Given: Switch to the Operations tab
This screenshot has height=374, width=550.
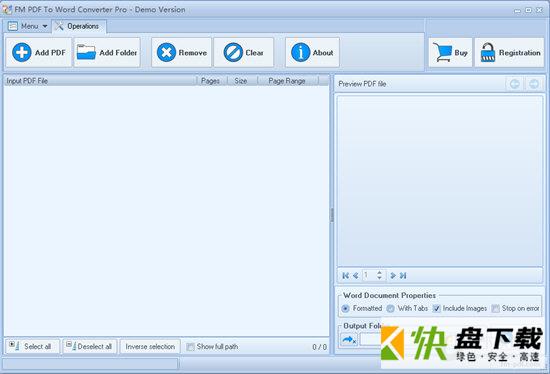Looking at the screenshot, I should [79, 26].
